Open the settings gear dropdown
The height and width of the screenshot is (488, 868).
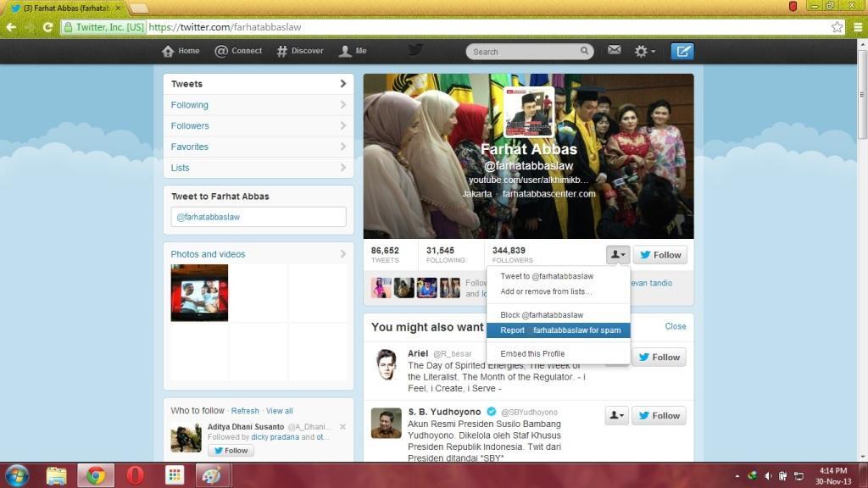tap(644, 52)
